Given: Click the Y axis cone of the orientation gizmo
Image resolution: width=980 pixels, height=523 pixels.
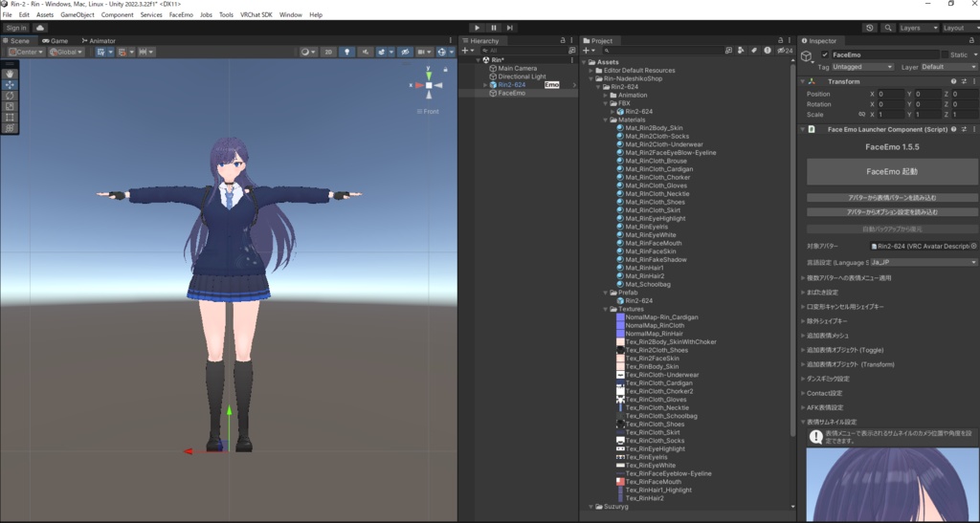Looking at the screenshot, I should (429, 75).
